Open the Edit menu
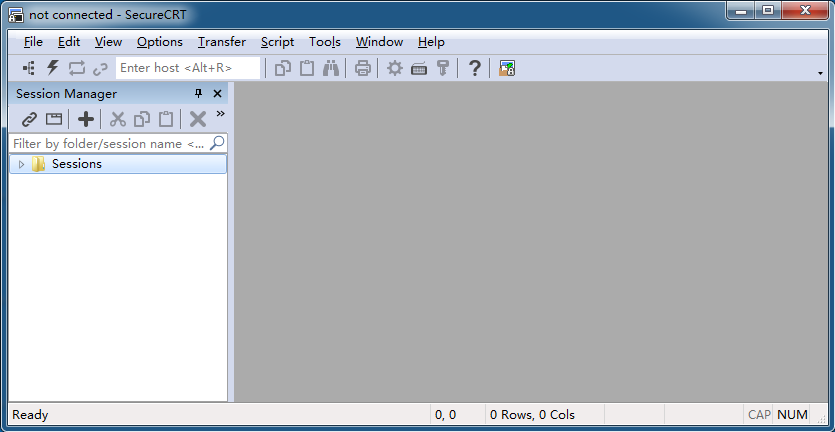This screenshot has width=835, height=432. (69, 42)
